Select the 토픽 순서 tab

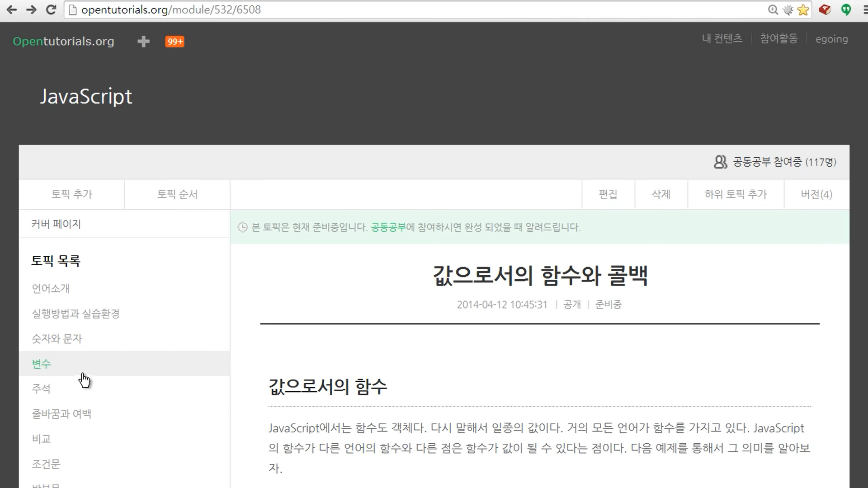pyautogui.click(x=177, y=194)
